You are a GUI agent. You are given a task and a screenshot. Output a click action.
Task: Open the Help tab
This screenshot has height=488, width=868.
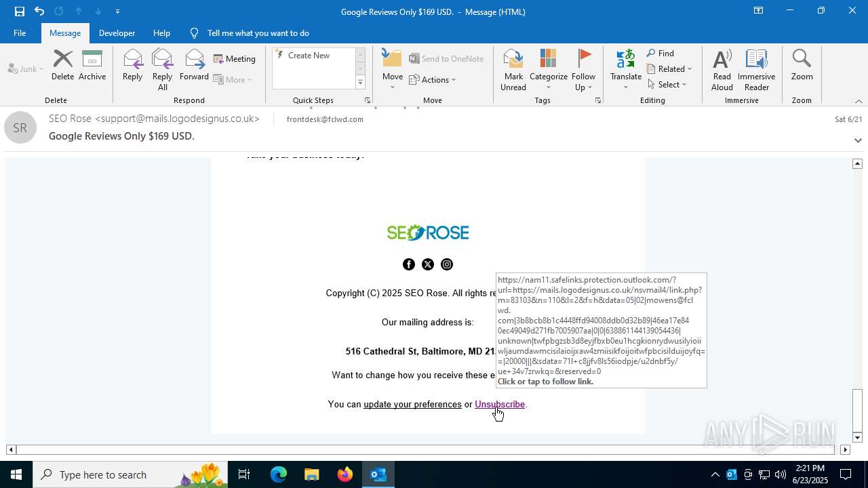click(x=161, y=33)
